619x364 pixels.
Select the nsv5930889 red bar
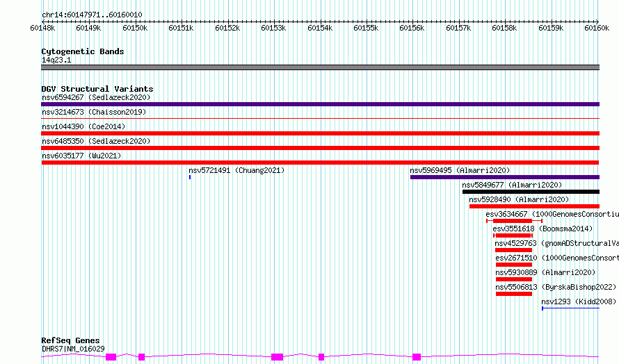click(x=514, y=279)
